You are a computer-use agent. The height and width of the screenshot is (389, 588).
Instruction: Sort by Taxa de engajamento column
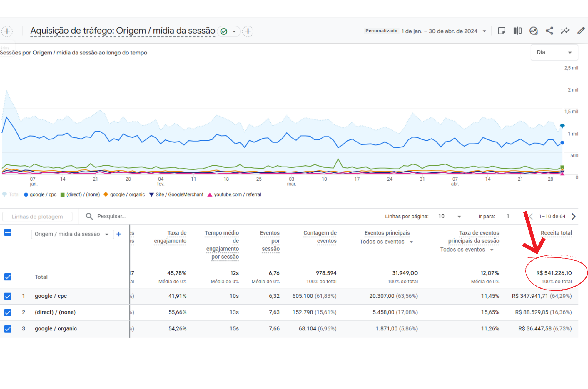point(171,237)
